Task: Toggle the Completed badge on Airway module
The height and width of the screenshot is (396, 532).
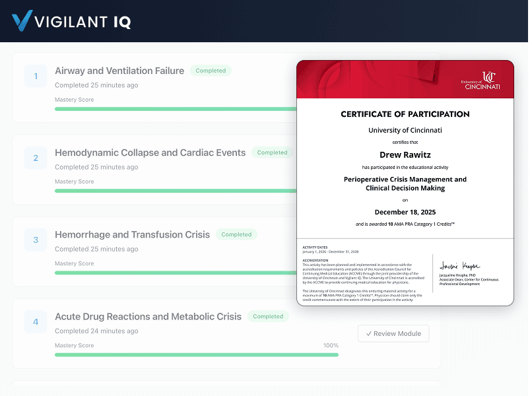Action: coord(211,70)
